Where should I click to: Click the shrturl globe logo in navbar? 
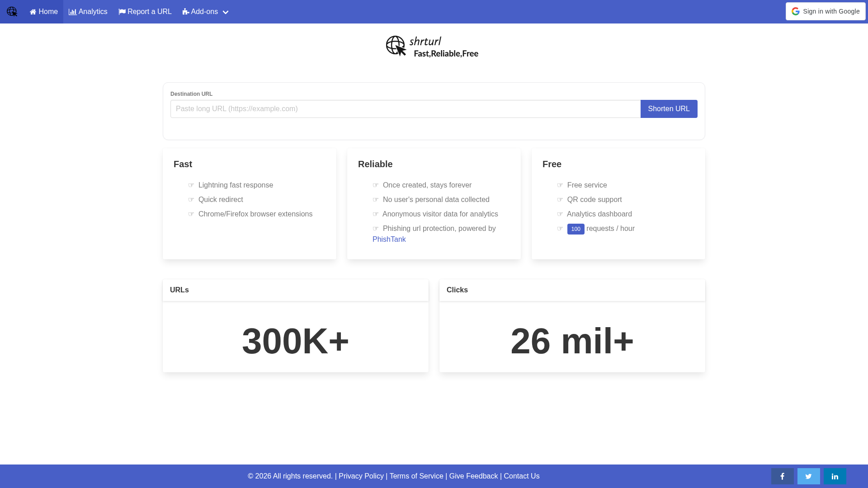pyautogui.click(x=12, y=12)
